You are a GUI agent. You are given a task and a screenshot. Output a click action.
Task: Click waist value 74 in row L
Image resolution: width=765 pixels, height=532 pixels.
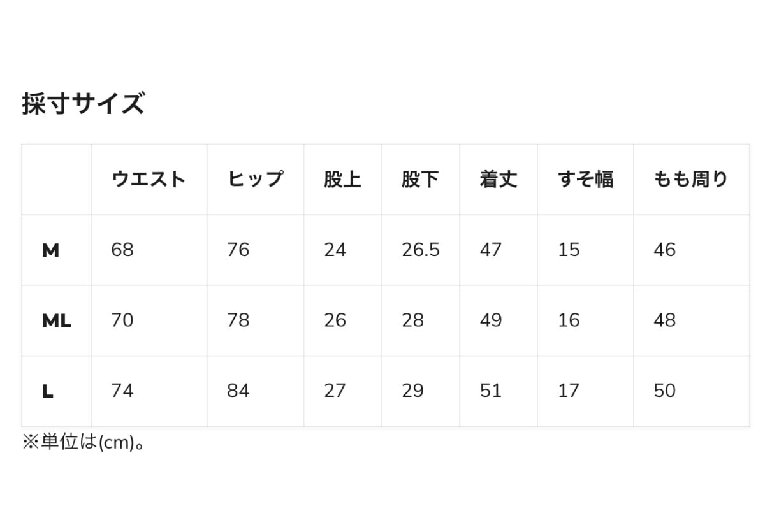[x=122, y=391]
